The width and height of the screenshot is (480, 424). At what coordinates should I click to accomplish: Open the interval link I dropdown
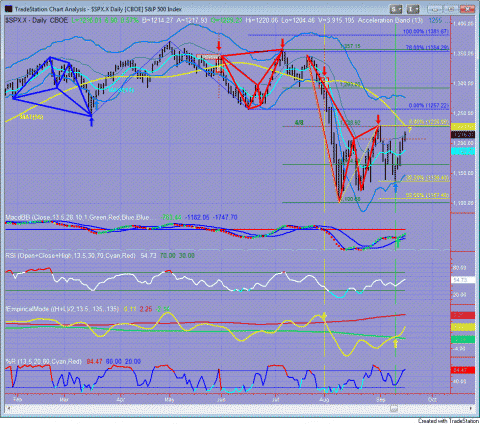413,9
